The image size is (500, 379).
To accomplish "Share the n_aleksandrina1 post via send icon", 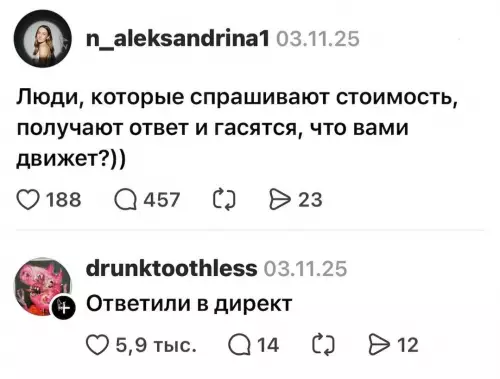I will coord(280,199).
